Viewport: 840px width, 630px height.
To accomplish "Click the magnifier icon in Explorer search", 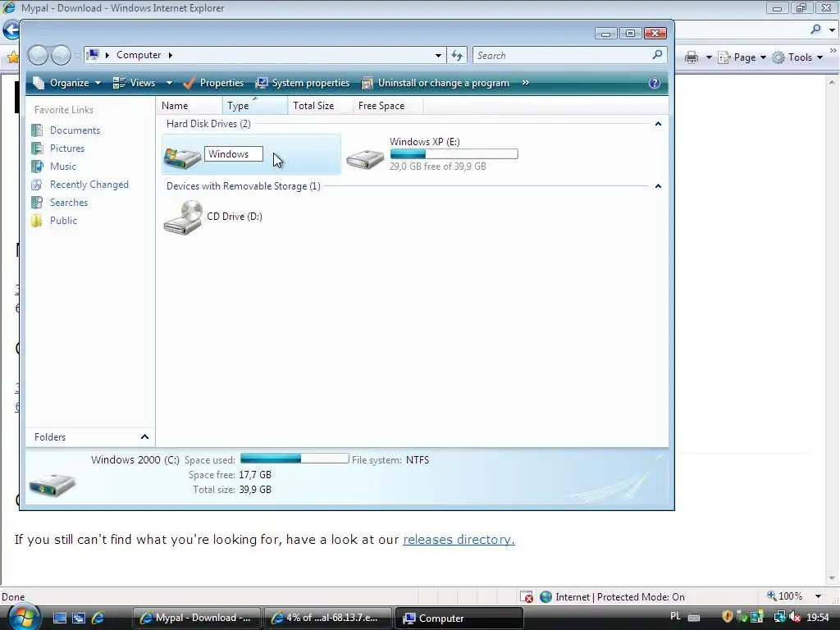I will [657, 55].
